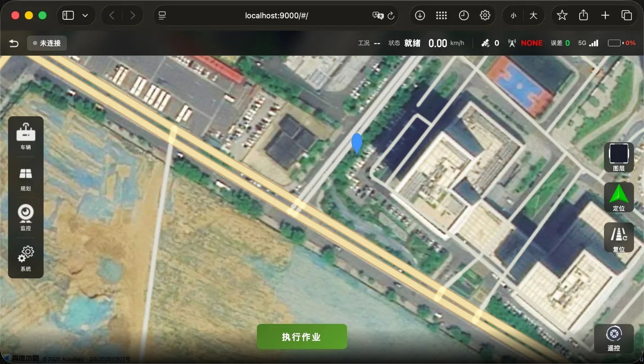Open the 车辆 vehicle panel
644x364 pixels.
(x=26, y=137)
